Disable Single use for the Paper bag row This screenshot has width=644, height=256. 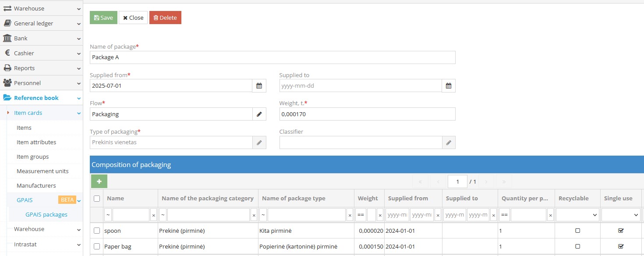pyautogui.click(x=621, y=246)
